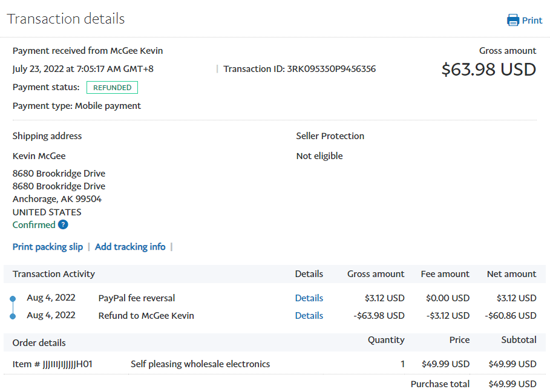Click the timeline dot for PayPal fee reversal
The height and width of the screenshot is (392, 550).
point(13,298)
